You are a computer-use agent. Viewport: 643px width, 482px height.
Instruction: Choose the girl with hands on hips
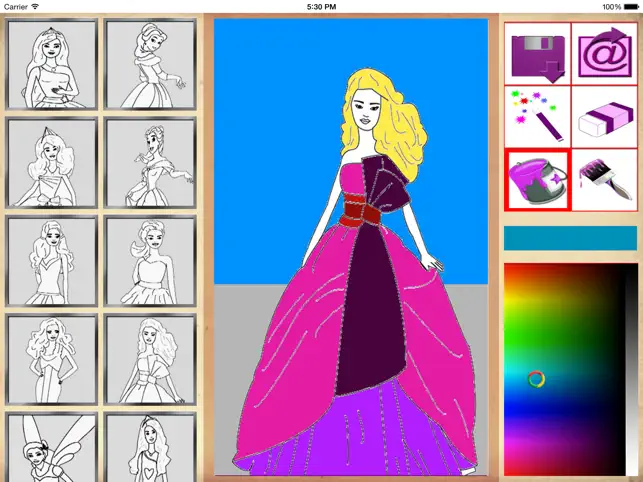click(52, 360)
